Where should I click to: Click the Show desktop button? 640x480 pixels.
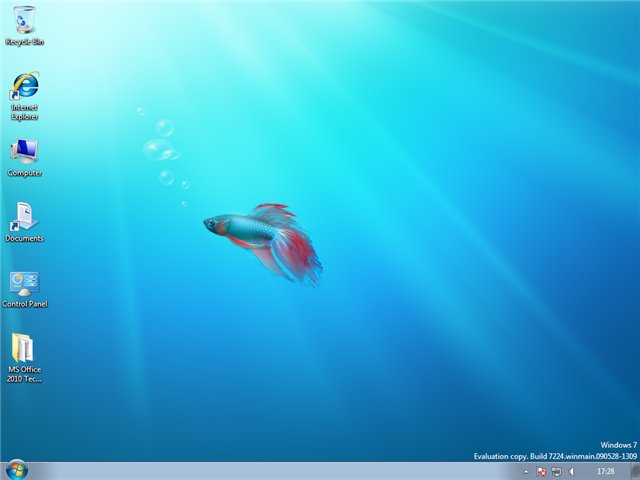pos(635,471)
